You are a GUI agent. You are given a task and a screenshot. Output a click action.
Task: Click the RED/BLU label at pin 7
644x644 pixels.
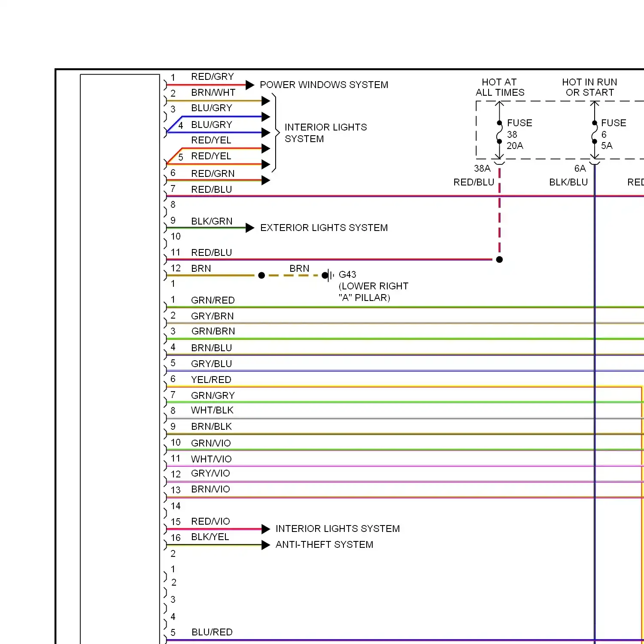click(212, 189)
